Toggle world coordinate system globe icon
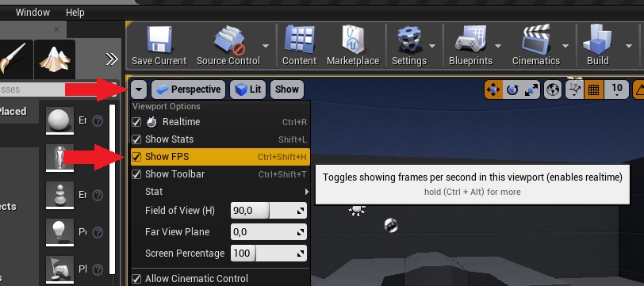The height and width of the screenshot is (286, 644). (x=553, y=90)
